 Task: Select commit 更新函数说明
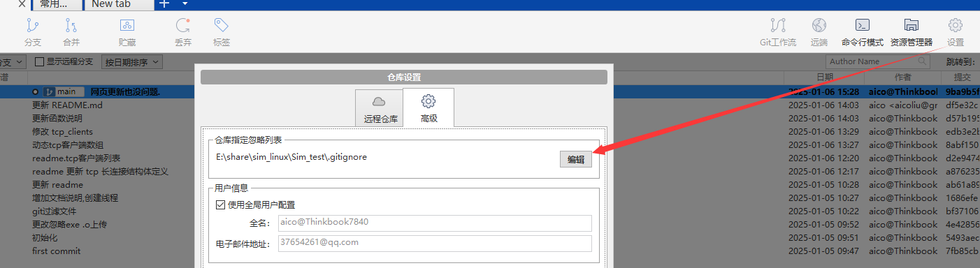click(57, 118)
